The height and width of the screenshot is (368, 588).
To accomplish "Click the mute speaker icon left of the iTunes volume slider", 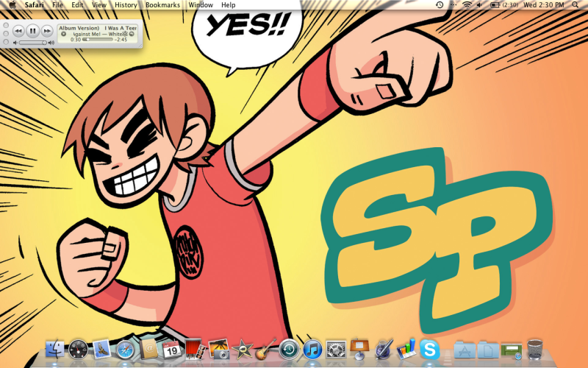I will [15, 43].
